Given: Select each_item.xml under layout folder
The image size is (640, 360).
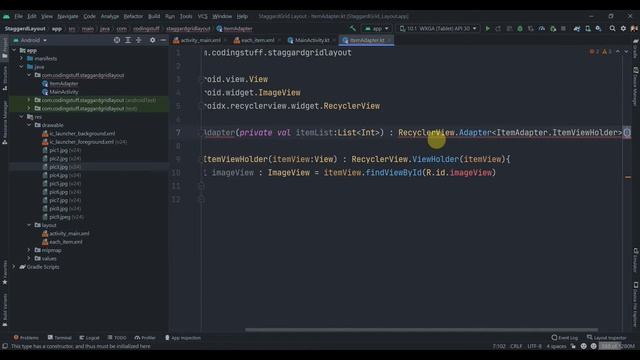Looking at the screenshot, I should [x=62, y=242].
